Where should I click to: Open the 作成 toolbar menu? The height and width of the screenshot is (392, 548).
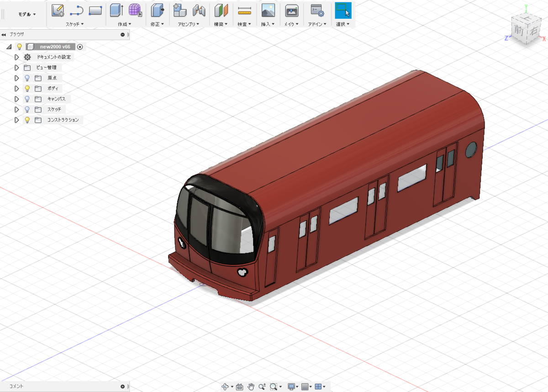click(125, 24)
